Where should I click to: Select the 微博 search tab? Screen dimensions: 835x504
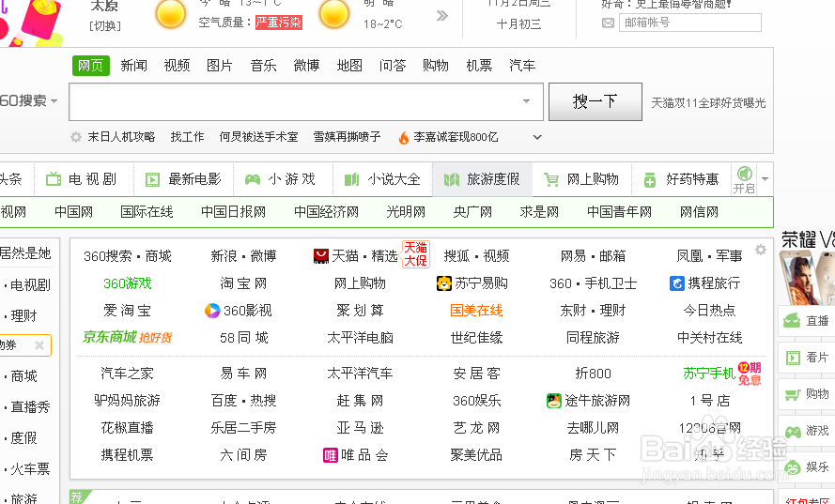click(x=307, y=66)
